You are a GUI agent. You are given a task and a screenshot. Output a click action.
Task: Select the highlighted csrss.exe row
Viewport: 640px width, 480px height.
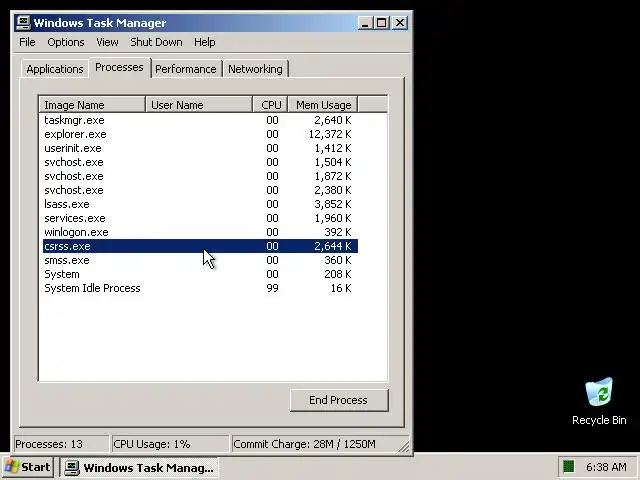coord(200,246)
